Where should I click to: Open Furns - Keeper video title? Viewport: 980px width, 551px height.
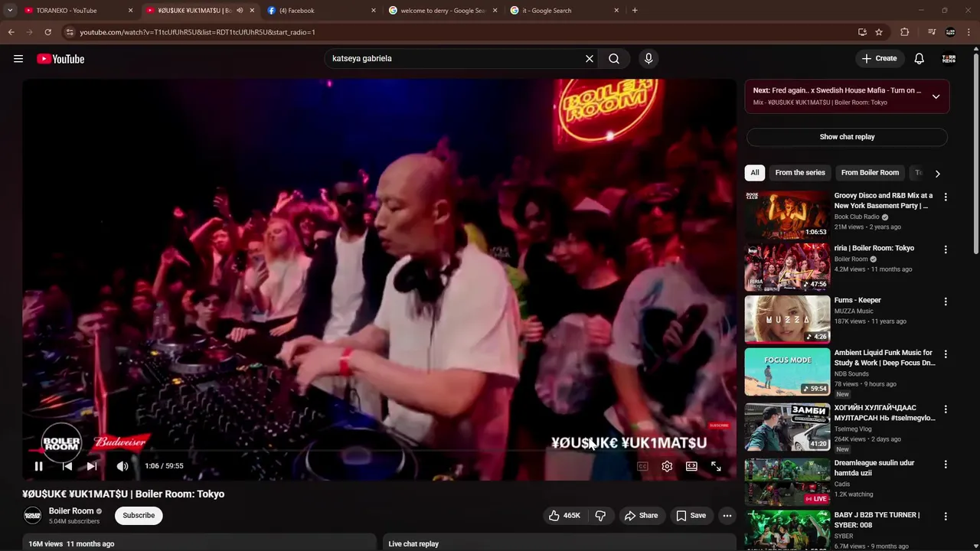click(857, 300)
